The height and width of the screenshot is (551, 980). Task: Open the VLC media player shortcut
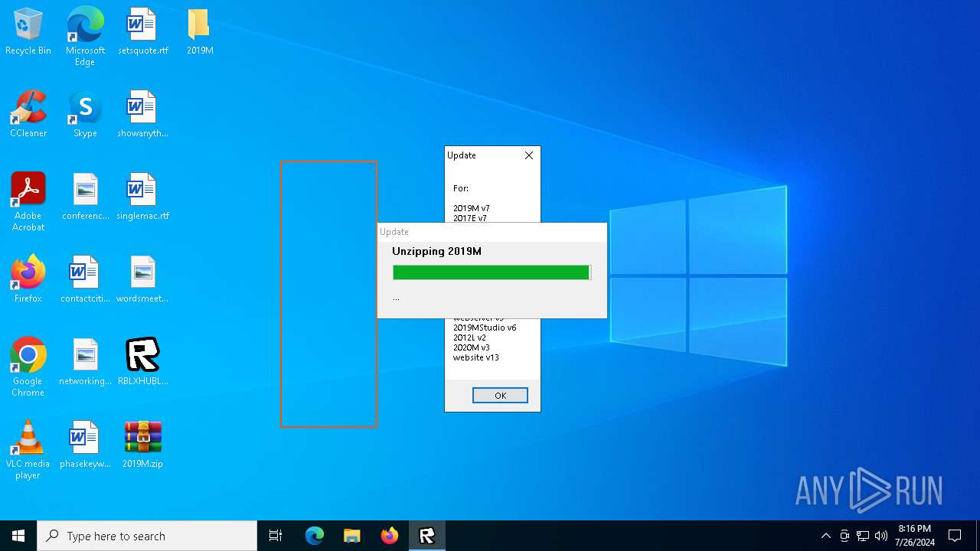tap(28, 450)
